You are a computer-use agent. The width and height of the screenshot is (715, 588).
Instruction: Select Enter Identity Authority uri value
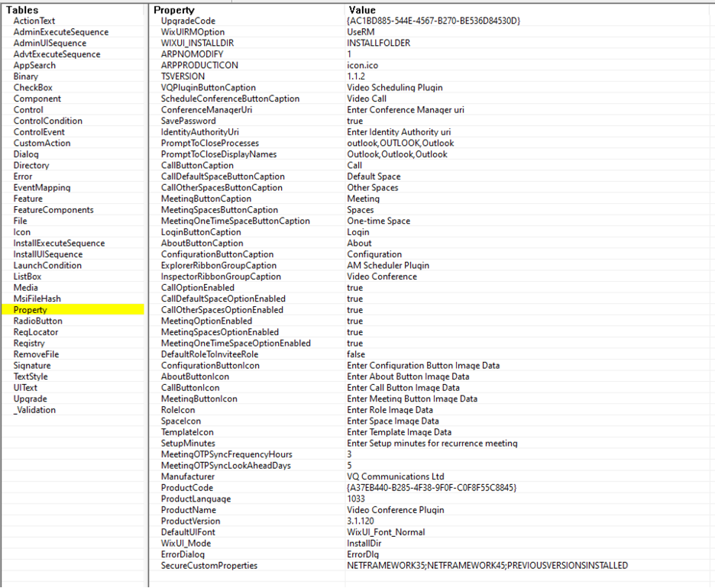tap(399, 132)
